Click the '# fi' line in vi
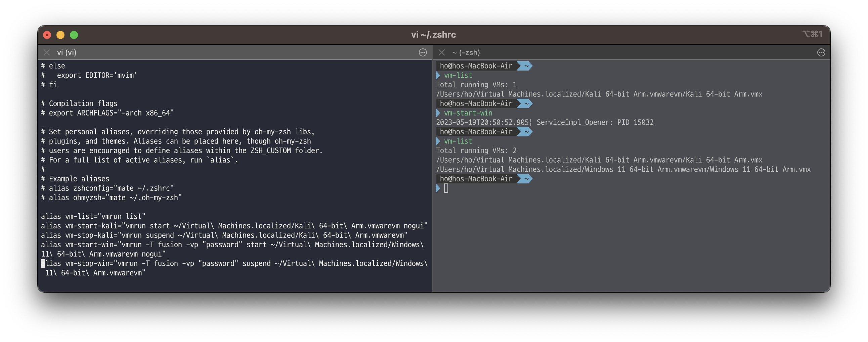 click(49, 85)
